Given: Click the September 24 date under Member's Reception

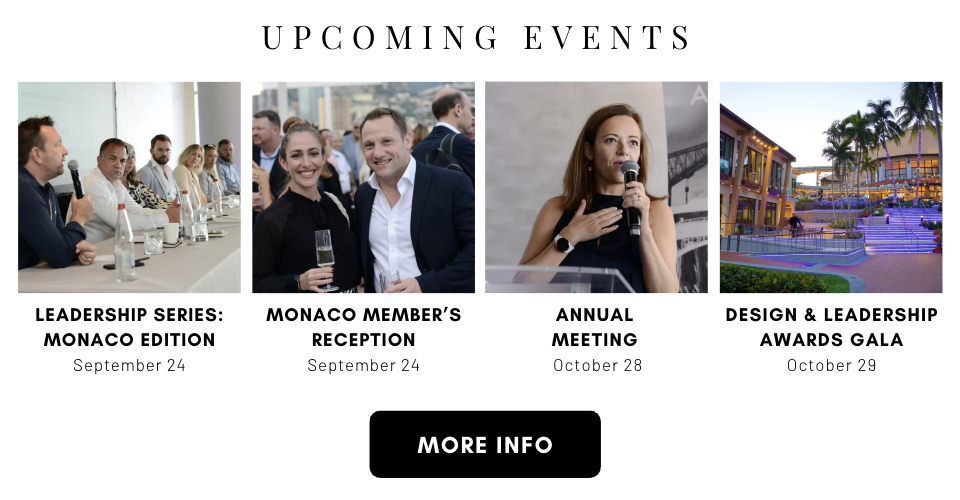Looking at the screenshot, I should 363,365.
